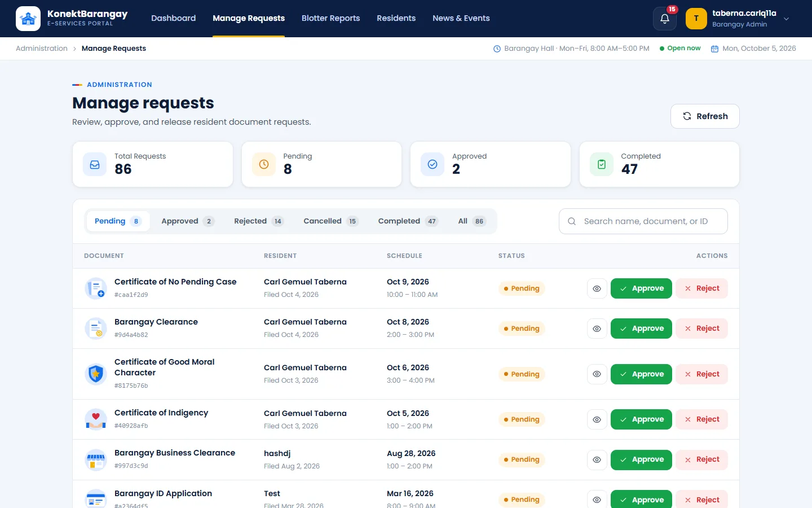Reject the Certificate of Indigency request
812x508 pixels.
click(x=702, y=419)
